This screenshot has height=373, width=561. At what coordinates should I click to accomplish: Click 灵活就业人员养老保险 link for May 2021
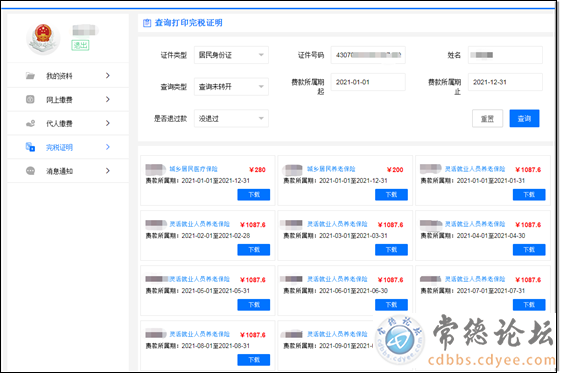click(200, 279)
